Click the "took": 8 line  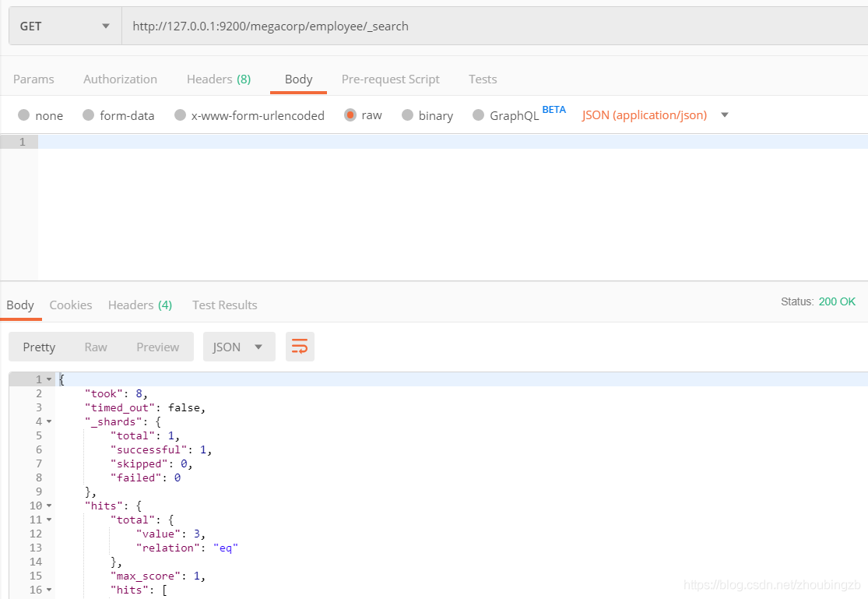click(116, 394)
